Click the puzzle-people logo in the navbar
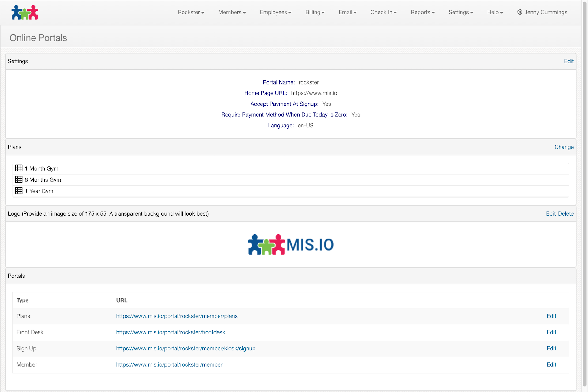The image size is (588, 392). pos(25,12)
